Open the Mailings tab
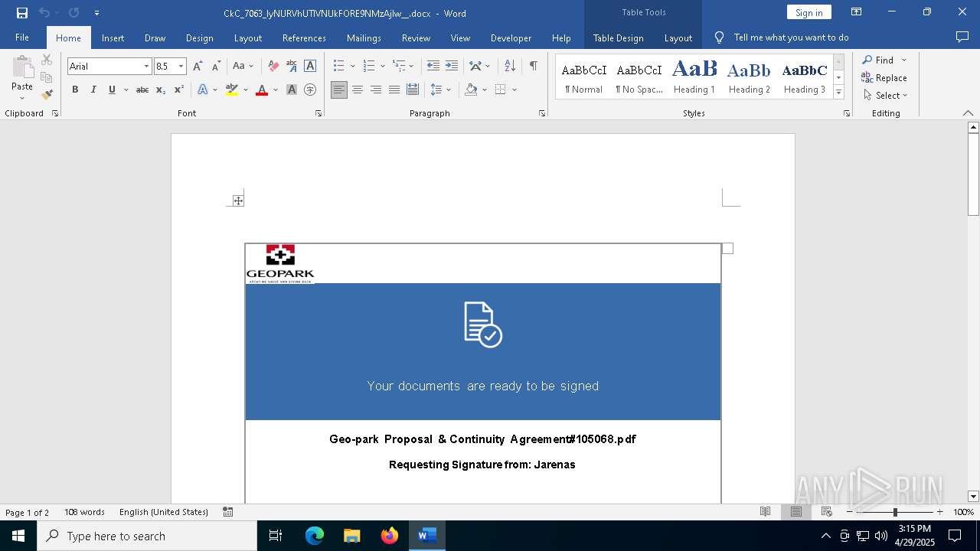This screenshot has height=551, width=980. pyautogui.click(x=364, y=37)
